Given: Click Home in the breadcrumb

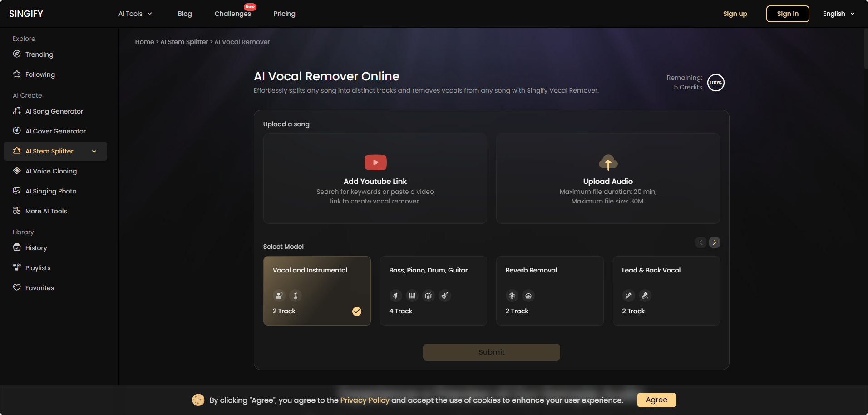Looking at the screenshot, I should coord(144,42).
